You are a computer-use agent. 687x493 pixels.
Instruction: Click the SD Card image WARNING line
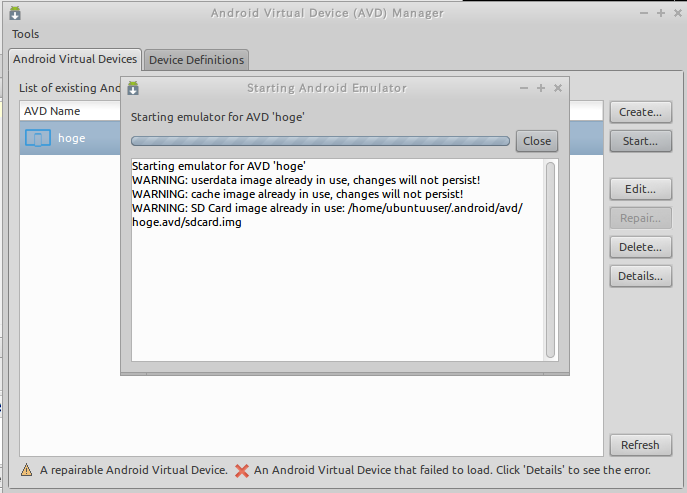coord(327,208)
